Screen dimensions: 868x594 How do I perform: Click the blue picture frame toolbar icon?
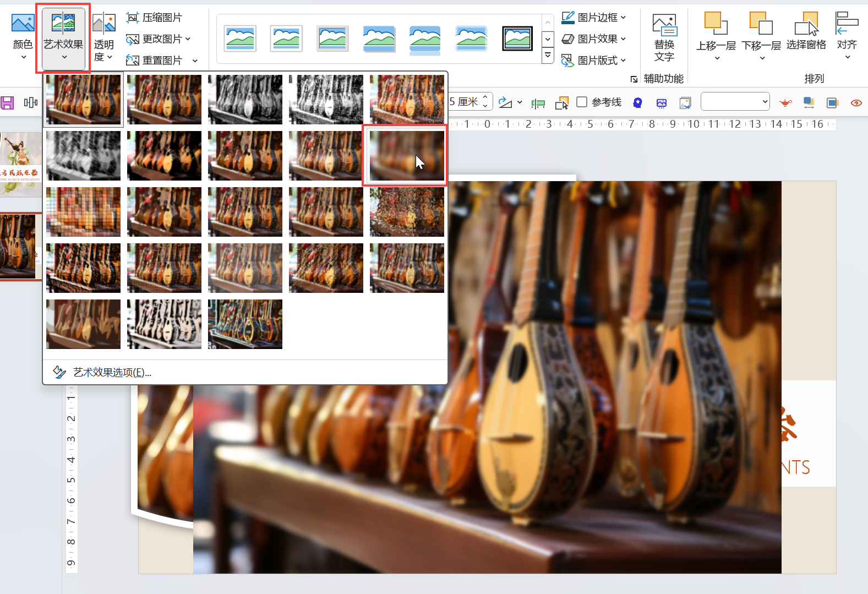(662, 102)
